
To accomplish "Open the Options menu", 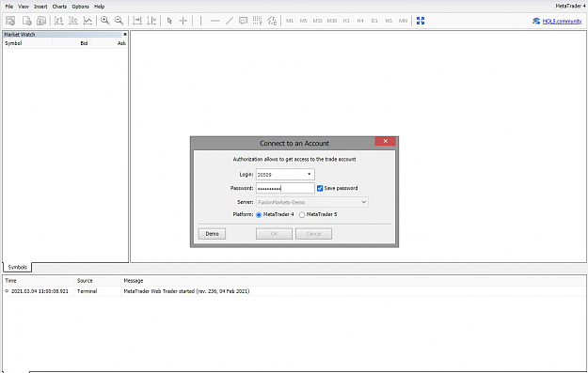I will [80, 7].
